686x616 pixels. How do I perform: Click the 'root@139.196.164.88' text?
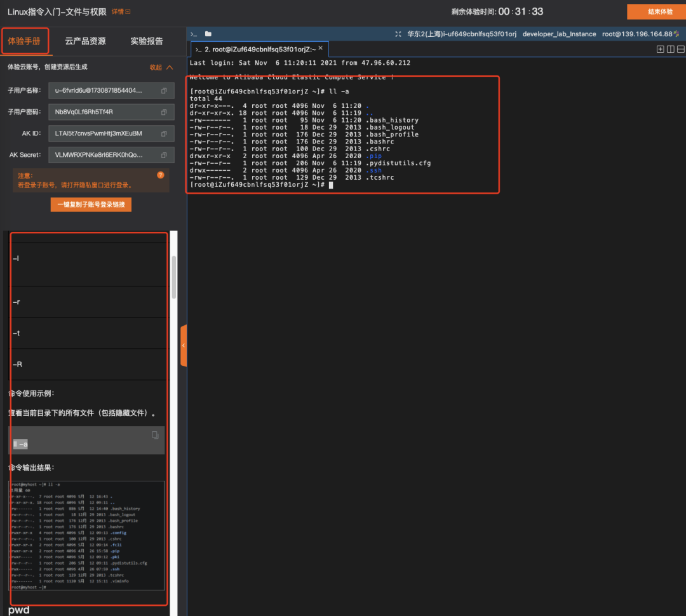point(637,34)
